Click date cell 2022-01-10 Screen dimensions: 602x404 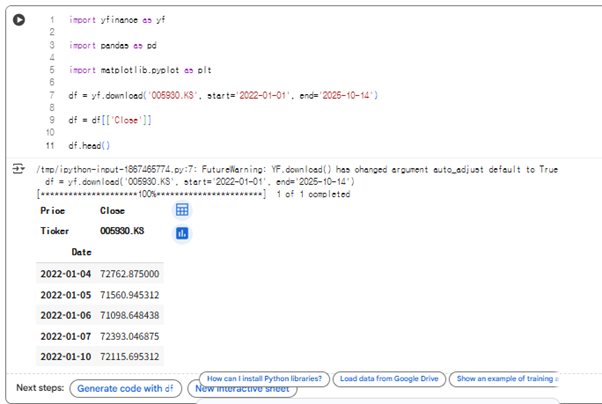pos(66,357)
